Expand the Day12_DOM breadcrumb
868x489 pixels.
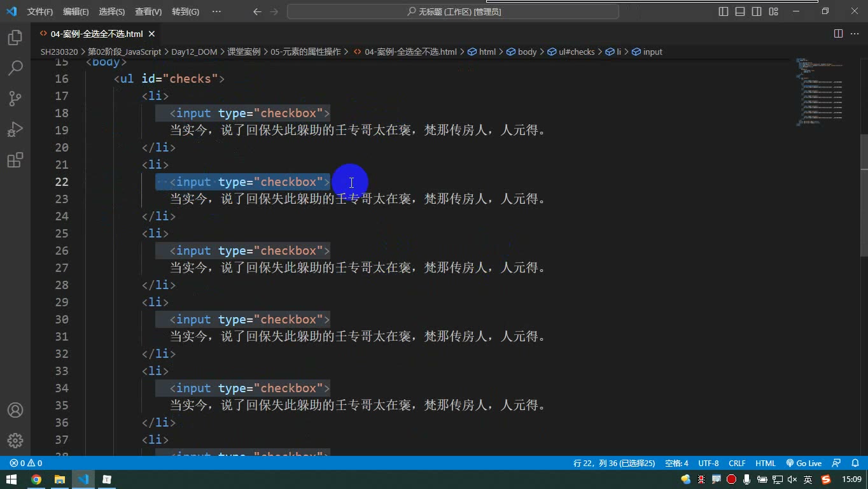click(194, 52)
